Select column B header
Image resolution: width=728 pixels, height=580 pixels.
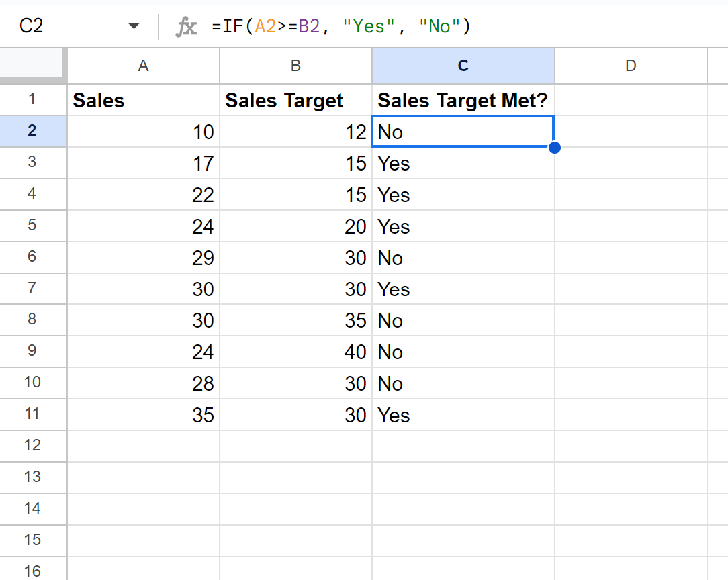coord(295,66)
